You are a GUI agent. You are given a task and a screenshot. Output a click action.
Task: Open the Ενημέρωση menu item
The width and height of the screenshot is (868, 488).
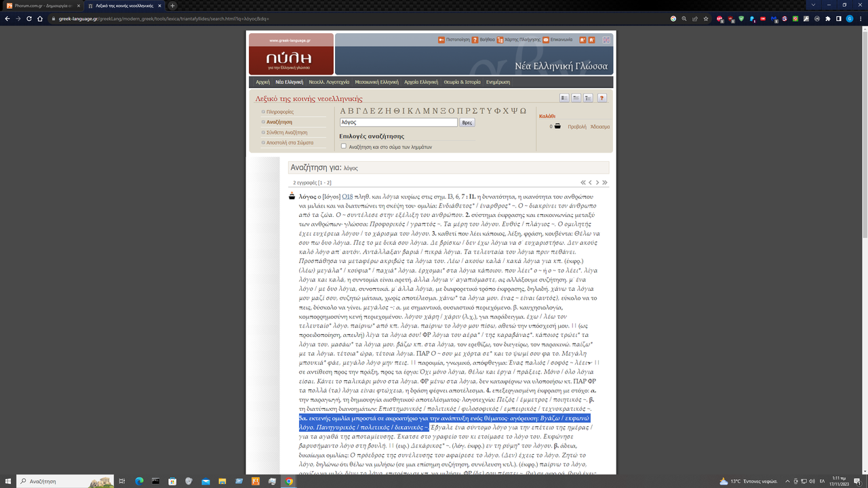tap(498, 82)
